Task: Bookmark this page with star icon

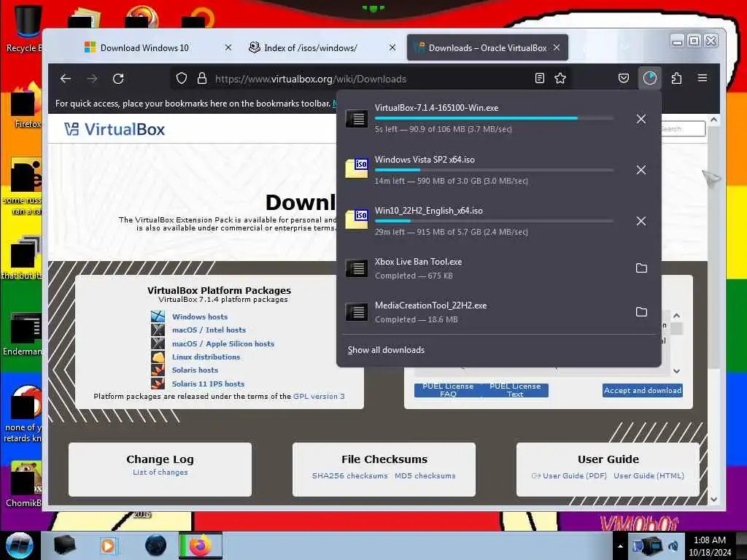Action: [560, 79]
